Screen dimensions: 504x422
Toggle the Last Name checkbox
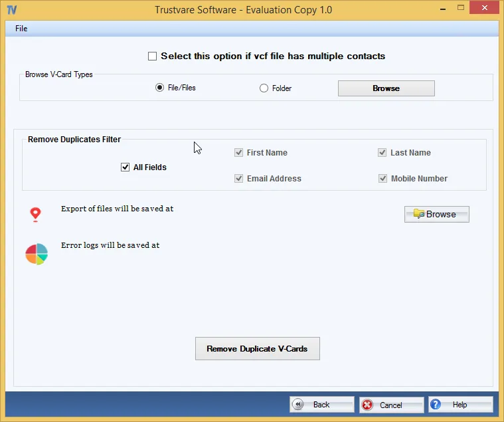click(382, 152)
